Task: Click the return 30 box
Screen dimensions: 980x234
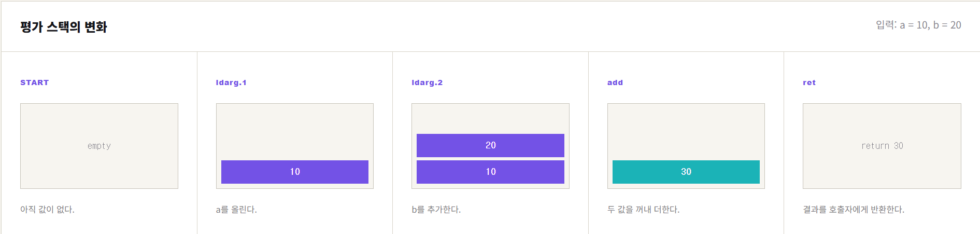Action: coord(882,146)
